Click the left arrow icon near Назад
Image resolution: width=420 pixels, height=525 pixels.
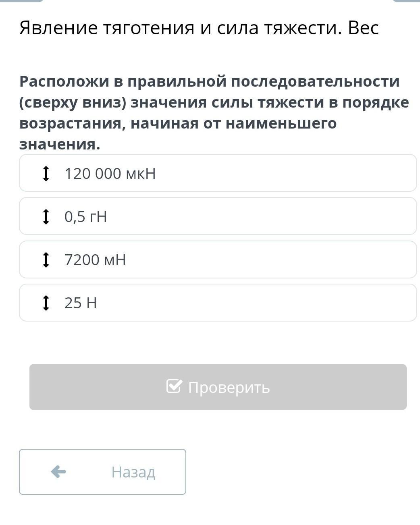(58, 471)
